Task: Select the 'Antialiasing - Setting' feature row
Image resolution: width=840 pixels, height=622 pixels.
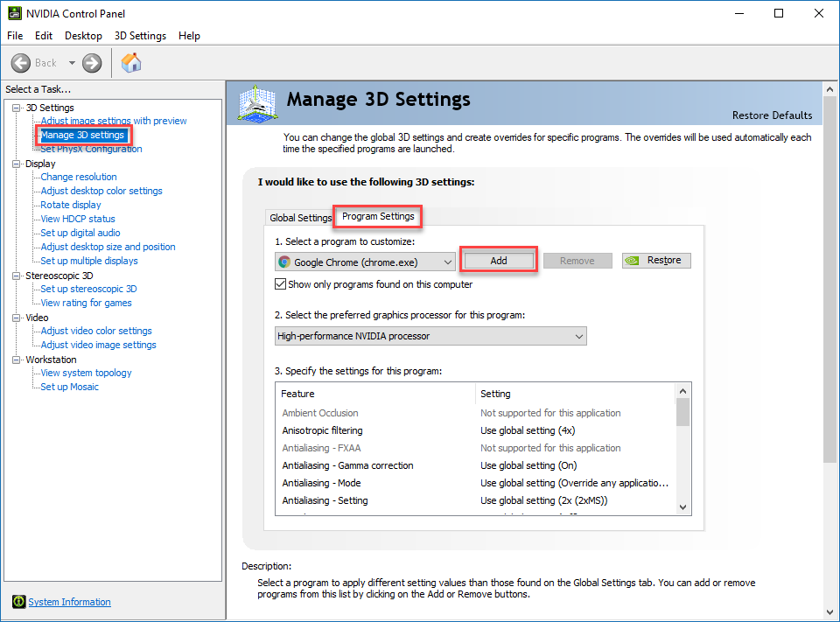Action: coord(475,500)
